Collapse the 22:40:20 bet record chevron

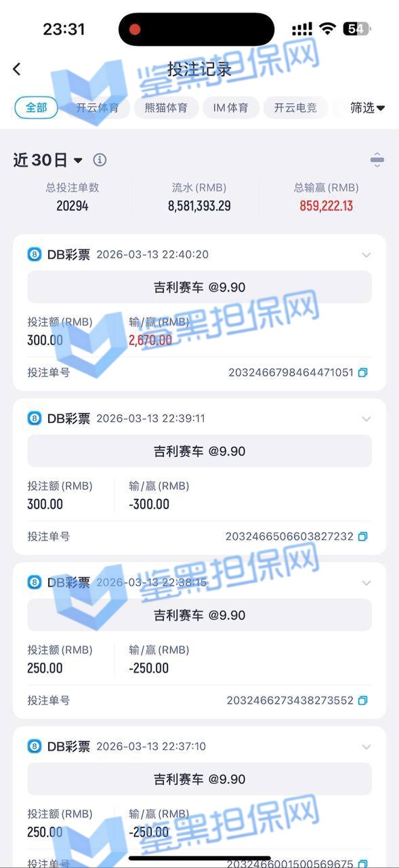[366, 255]
